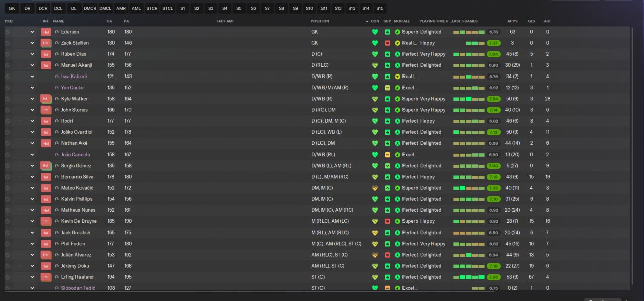The image size is (644, 301).
Task: Toggle the picked checkmark for Ederson
Action: (x=8, y=32)
